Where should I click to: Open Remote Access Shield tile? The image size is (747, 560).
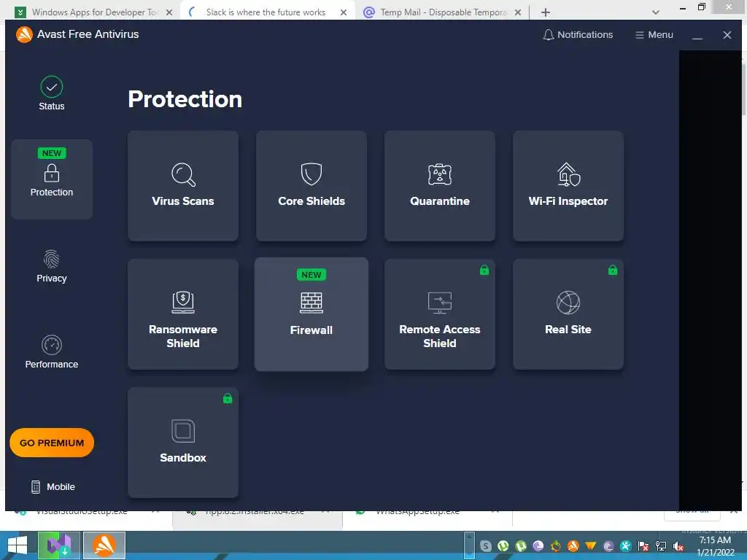pyautogui.click(x=440, y=314)
